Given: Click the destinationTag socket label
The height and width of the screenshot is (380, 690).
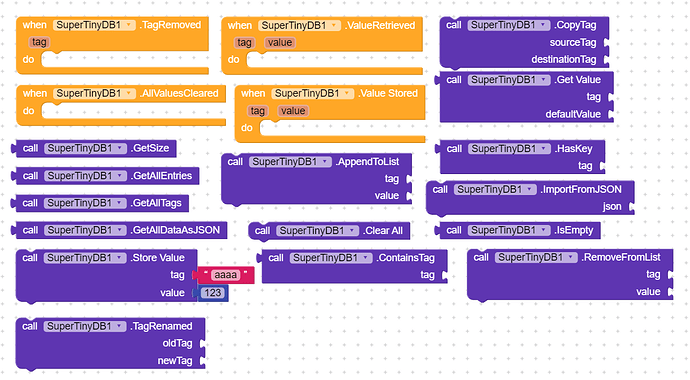Looking at the screenshot, I should pyautogui.click(x=564, y=59).
